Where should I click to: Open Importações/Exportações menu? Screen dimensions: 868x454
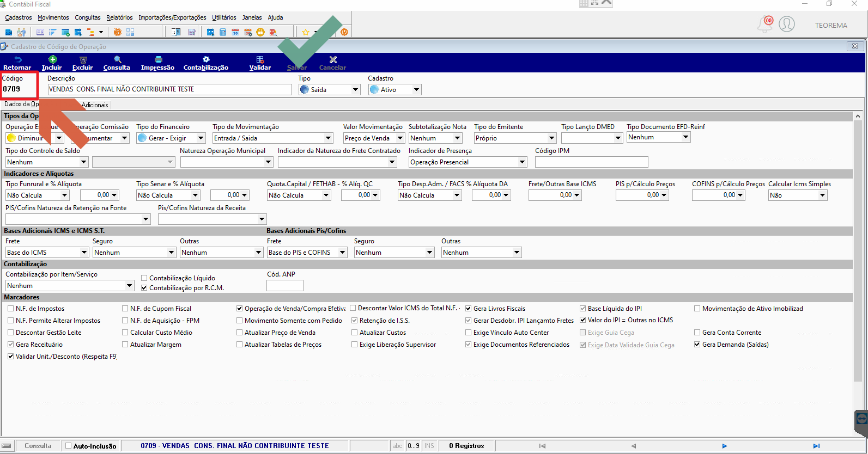(x=172, y=17)
